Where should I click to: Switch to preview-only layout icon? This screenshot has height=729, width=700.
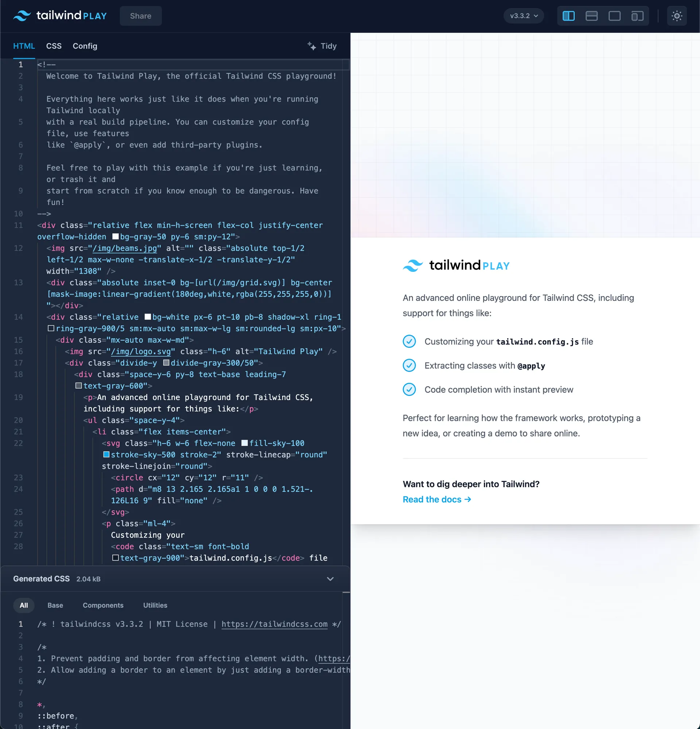pos(614,16)
